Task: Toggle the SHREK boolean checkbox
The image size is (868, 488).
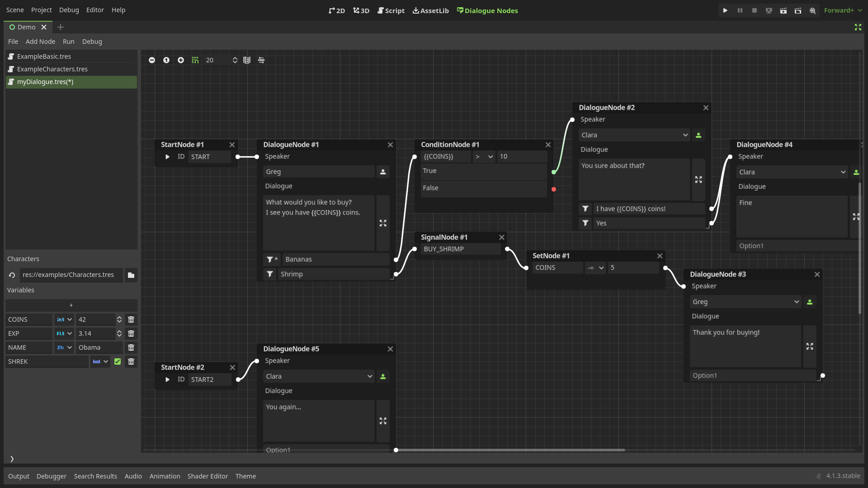Action: pos(118,361)
